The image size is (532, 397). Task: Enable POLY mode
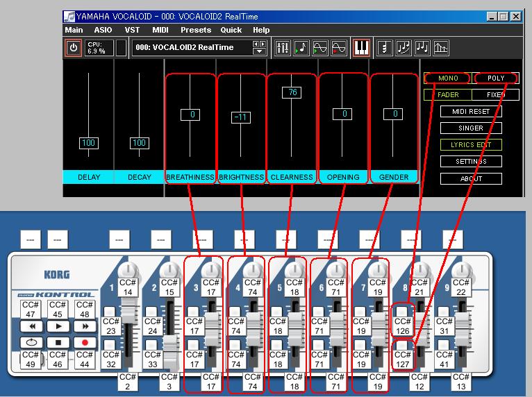[496, 78]
